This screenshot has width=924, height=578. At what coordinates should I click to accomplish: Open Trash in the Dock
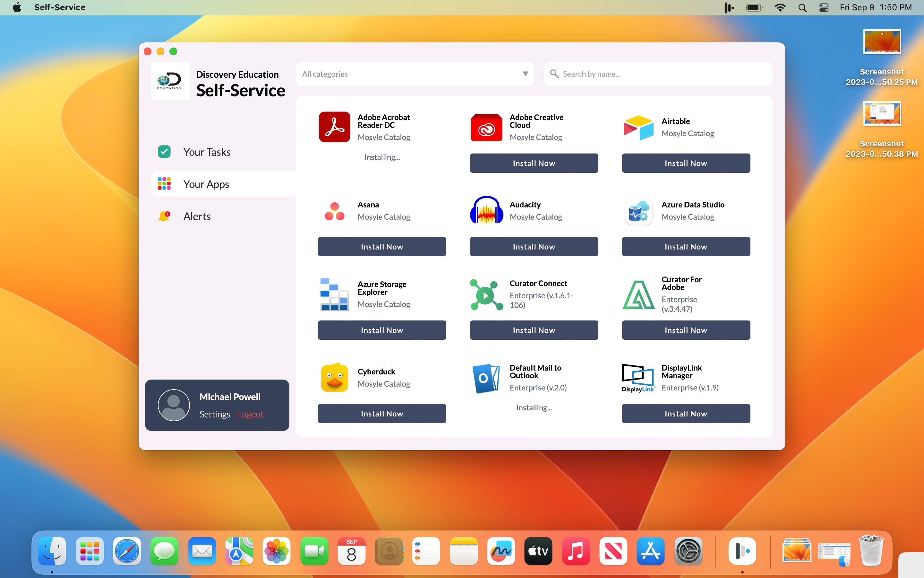tap(871, 550)
